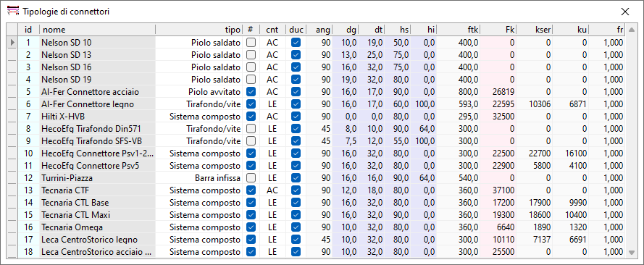Click the cnt column header
Viewport: 644px width, 265px height.
(x=272, y=30)
